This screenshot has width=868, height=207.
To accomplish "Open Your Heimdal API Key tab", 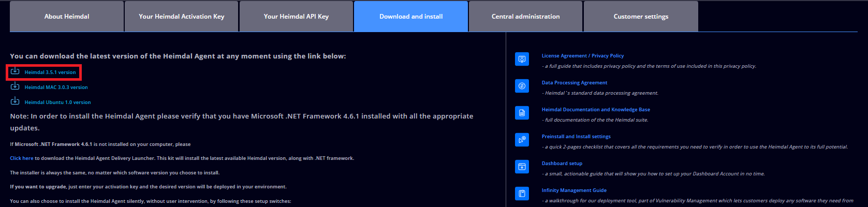I will tap(297, 17).
